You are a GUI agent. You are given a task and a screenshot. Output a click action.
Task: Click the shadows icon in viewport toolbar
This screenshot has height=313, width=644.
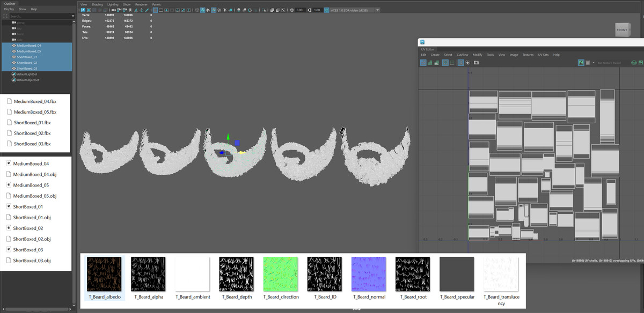pyautogui.click(x=230, y=10)
